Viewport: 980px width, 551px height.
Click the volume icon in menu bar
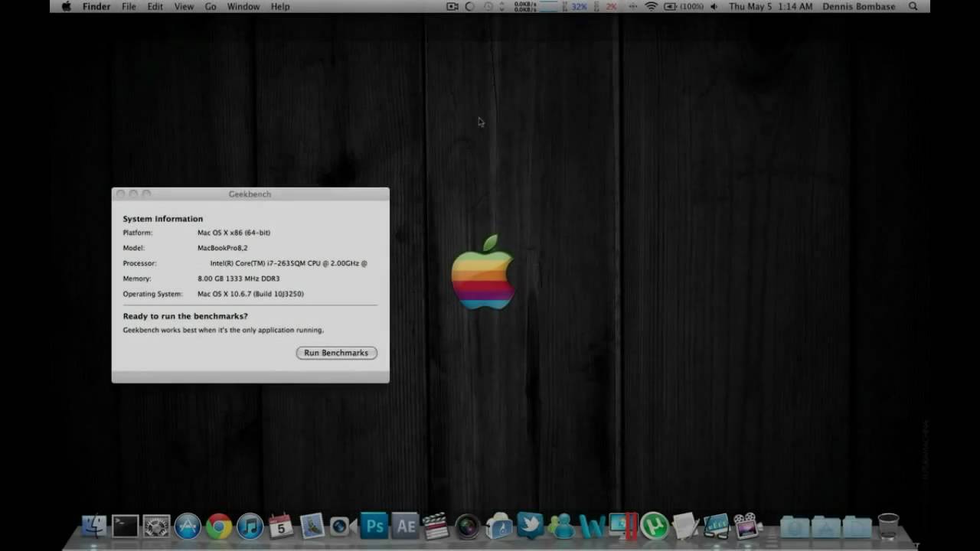click(x=714, y=6)
